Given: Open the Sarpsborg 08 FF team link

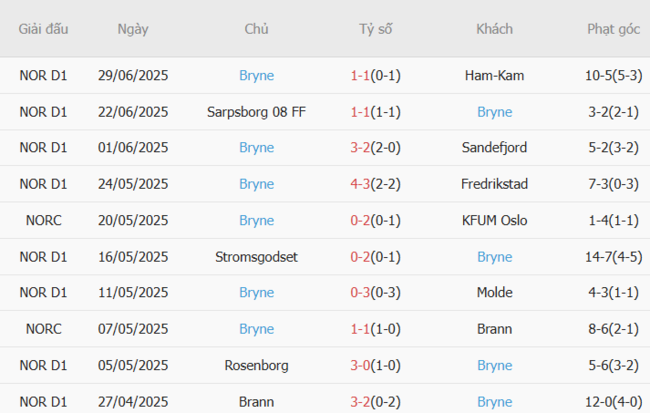Looking at the screenshot, I should pos(256,112).
